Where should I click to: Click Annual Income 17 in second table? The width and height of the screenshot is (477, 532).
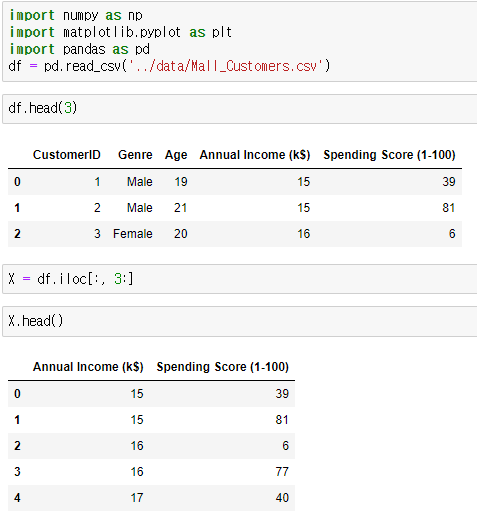(x=137, y=498)
